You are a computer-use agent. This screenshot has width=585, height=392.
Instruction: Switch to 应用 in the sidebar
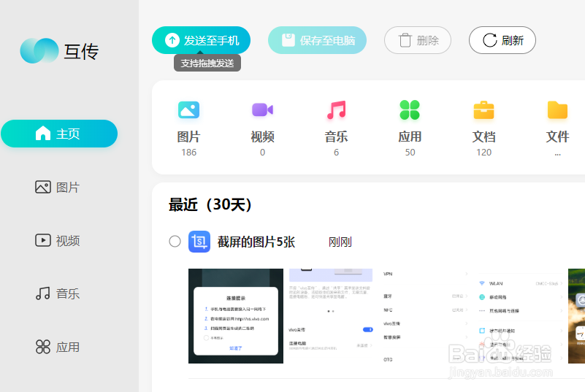(x=58, y=347)
